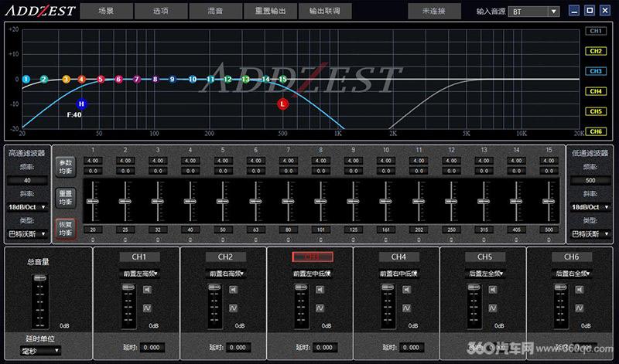Toggle CH5 curve display on graph
The height and width of the screenshot is (364, 619).
click(596, 111)
